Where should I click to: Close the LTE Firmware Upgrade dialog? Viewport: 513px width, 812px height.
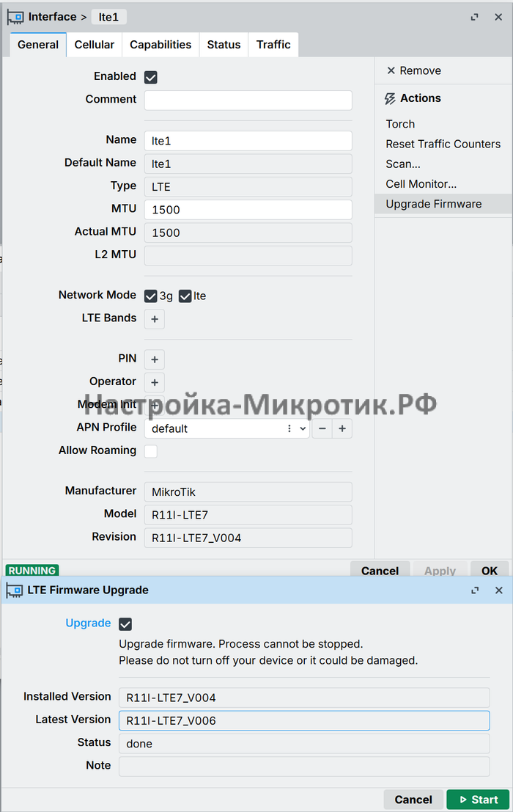(498, 590)
